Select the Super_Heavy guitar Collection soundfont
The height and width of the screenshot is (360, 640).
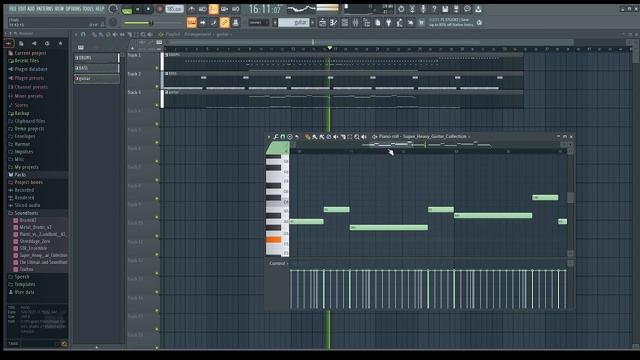(x=43, y=255)
